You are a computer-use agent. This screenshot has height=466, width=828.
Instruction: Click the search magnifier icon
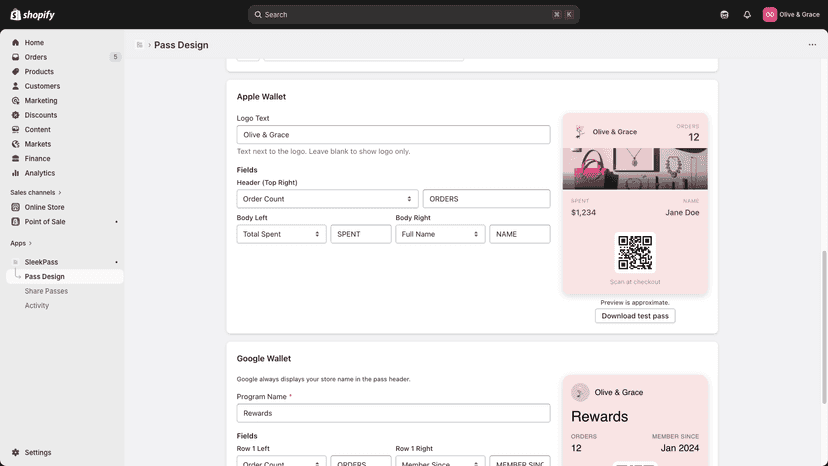click(x=258, y=15)
